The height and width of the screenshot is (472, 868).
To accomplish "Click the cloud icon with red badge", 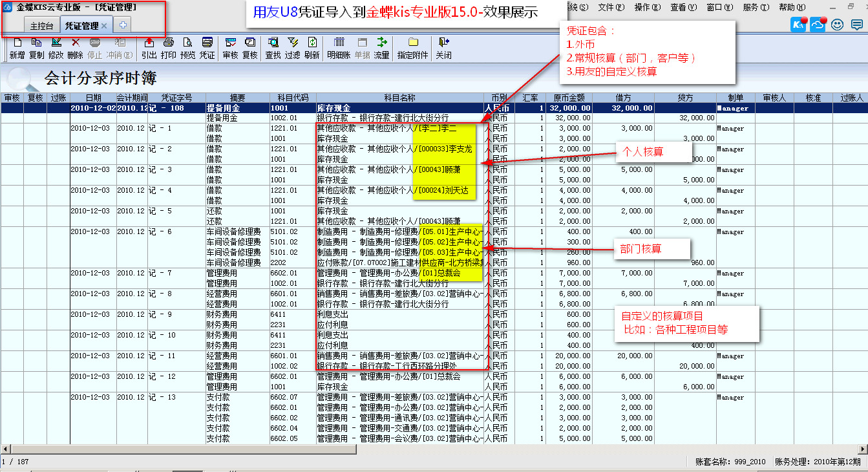I will tap(818, 25).
